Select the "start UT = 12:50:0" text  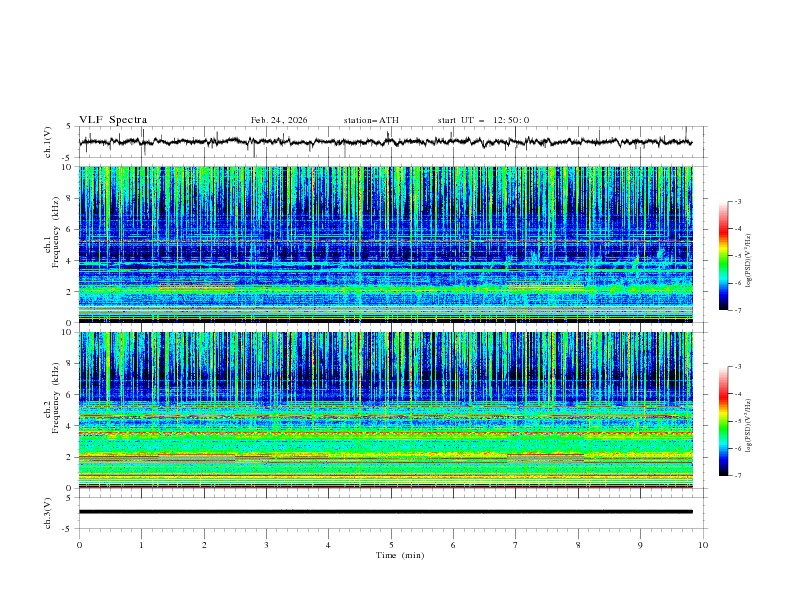[x=483, y=120]
